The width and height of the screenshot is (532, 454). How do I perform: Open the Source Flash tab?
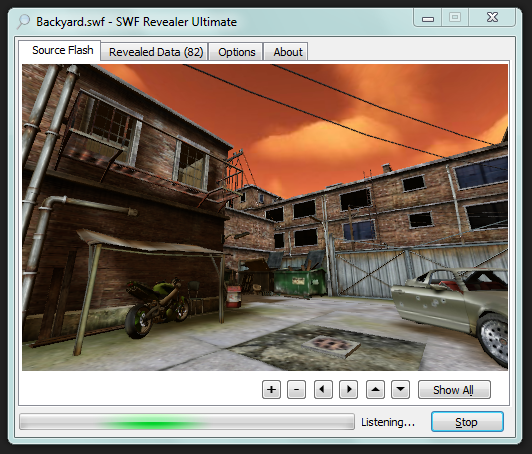point(62,50)
